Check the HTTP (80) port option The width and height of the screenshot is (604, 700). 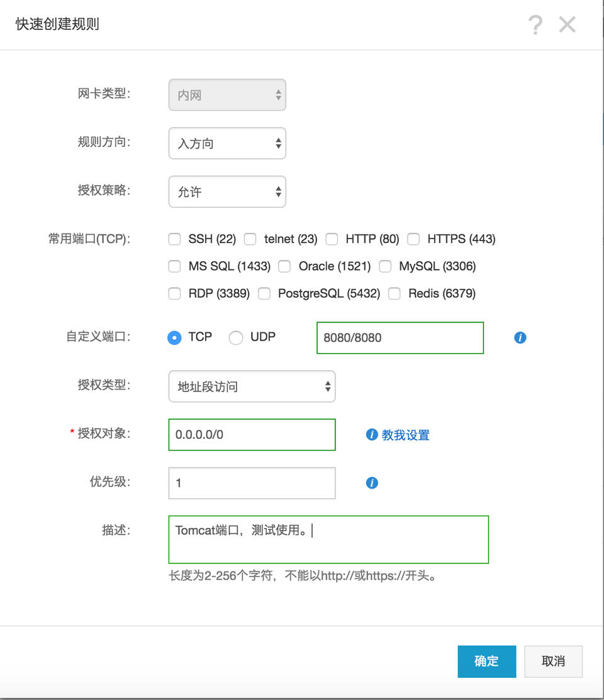[x=332, y=239]
